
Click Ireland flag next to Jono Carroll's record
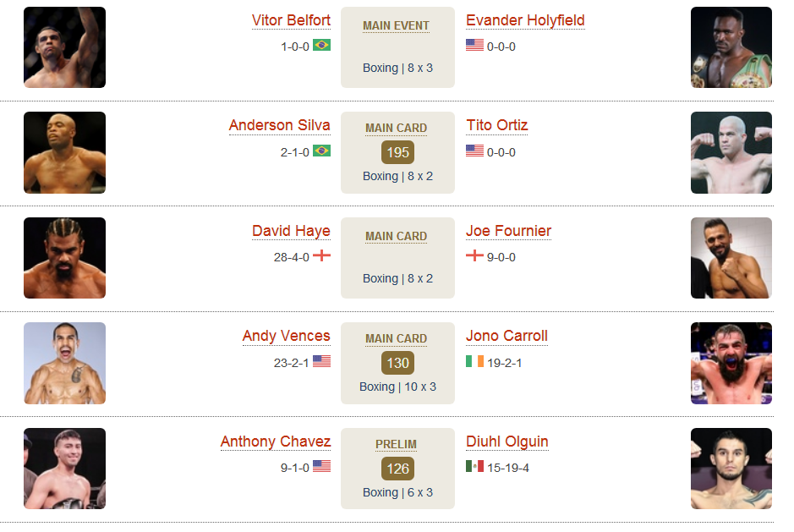474,361
